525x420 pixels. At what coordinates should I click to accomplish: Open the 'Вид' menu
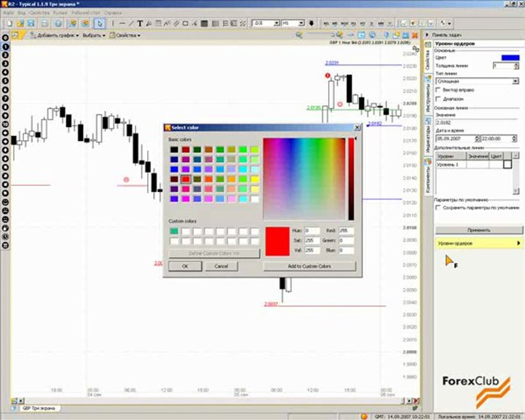point(22,13)
